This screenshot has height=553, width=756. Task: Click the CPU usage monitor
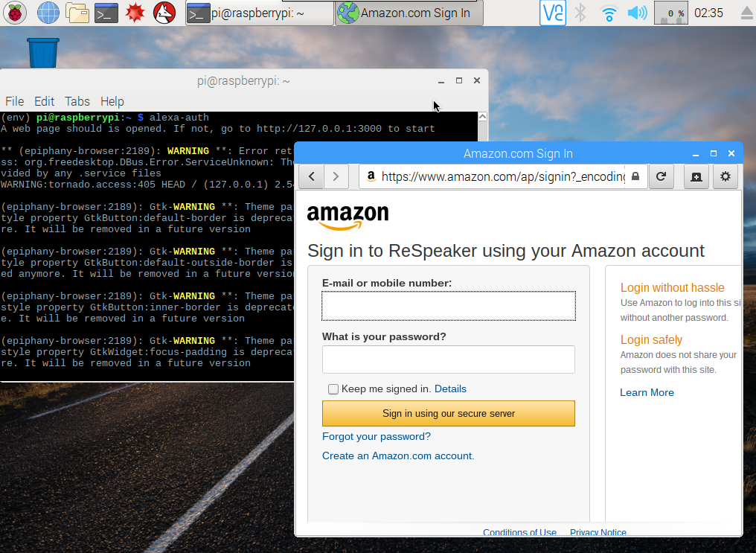point(670,13)
